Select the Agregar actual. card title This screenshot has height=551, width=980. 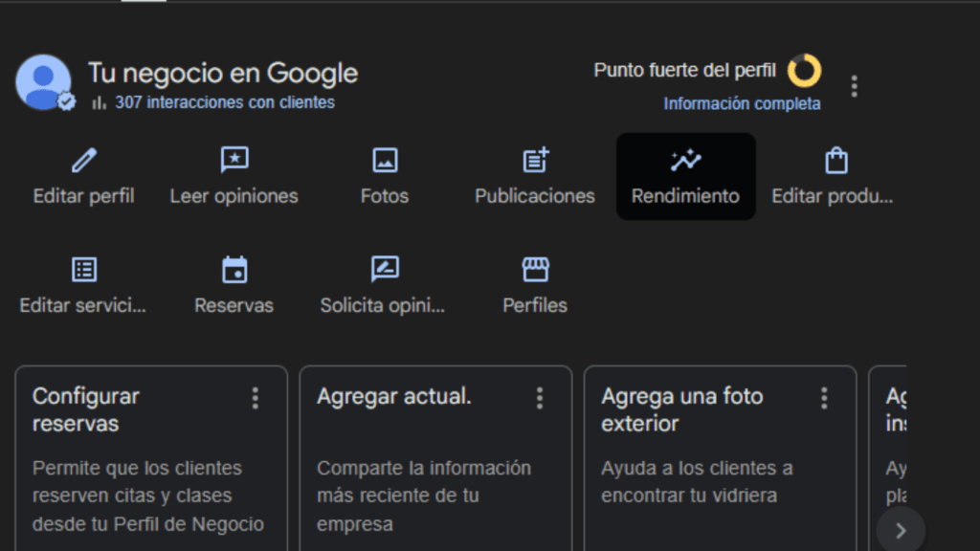point(393,396)
